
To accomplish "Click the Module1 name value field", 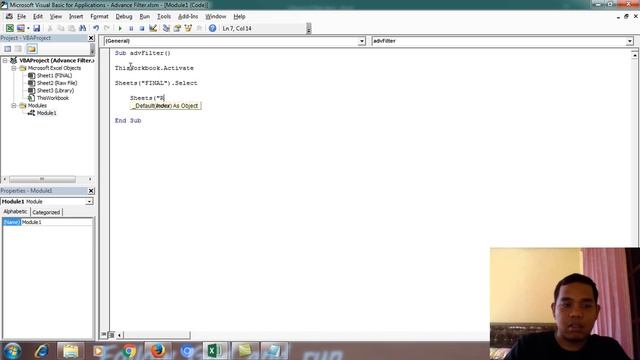I will (x=56, y=222).
